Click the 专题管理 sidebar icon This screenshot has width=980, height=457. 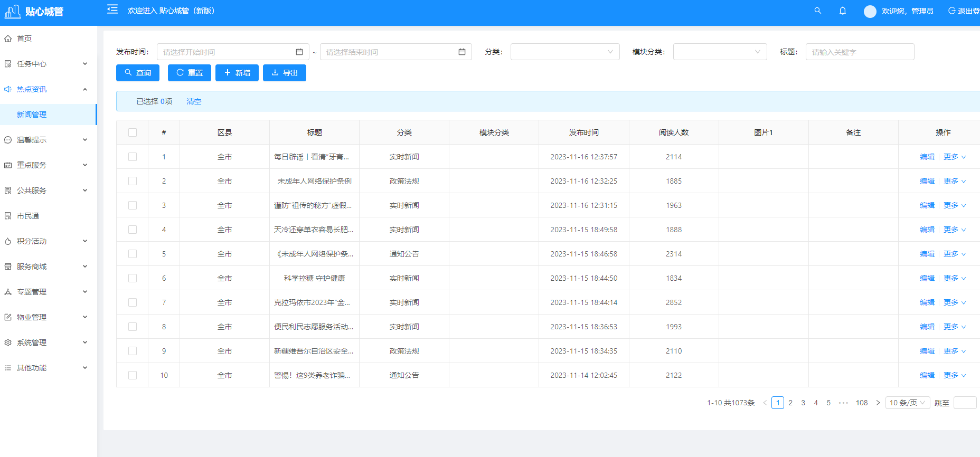click(8, 292)
